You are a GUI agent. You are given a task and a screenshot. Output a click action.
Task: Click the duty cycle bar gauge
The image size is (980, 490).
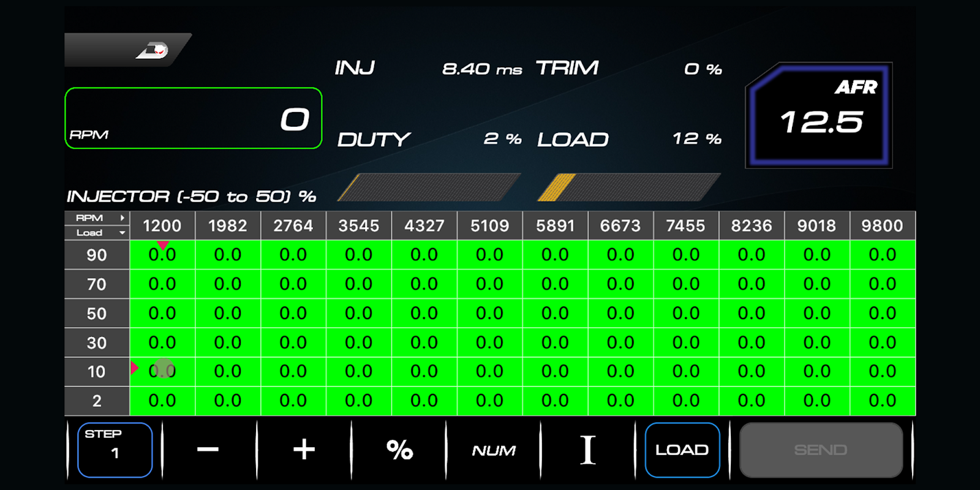click(x=429, y=187)
